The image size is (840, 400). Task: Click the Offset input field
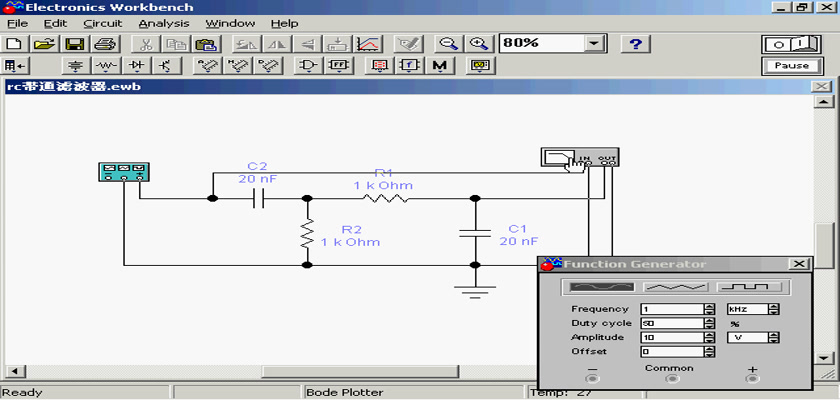coord(672,352)
